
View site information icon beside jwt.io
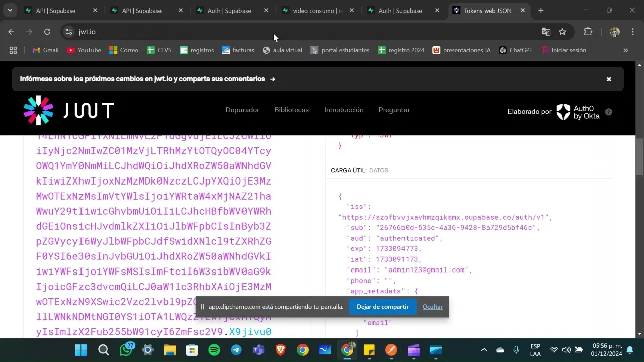(69, 32)
